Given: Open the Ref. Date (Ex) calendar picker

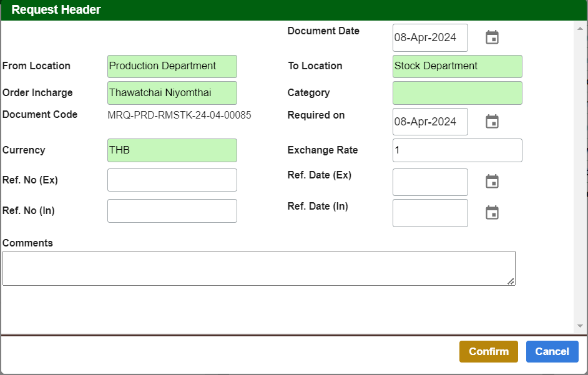Looking at the screenshot, I should click(492, 182).
